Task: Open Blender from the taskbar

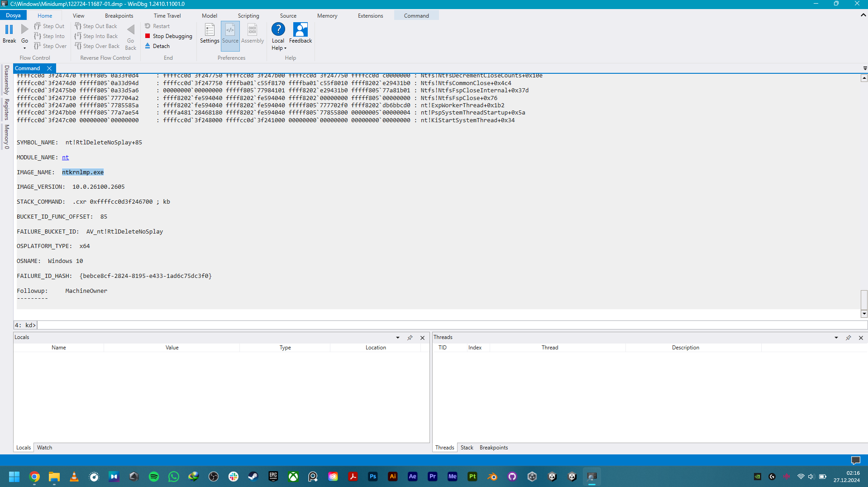Action: [492, 477]
